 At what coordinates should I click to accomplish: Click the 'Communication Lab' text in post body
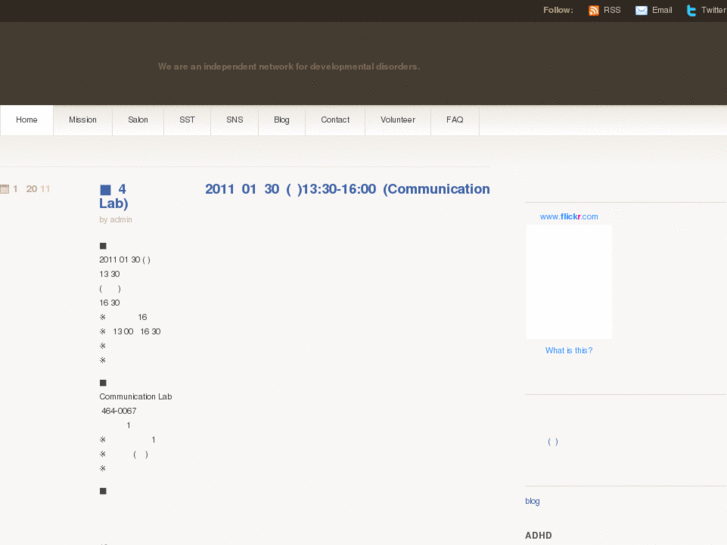pyautogui.click(x=135, y=397)
